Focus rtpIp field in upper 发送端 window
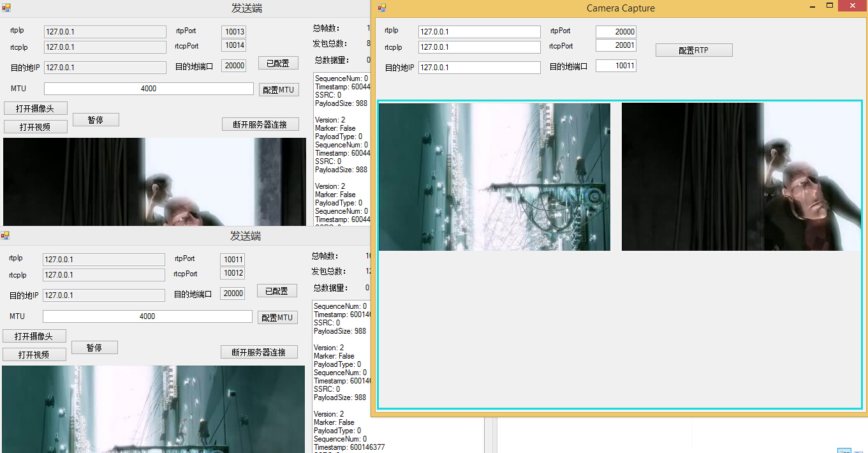 (x=105, y=32)
